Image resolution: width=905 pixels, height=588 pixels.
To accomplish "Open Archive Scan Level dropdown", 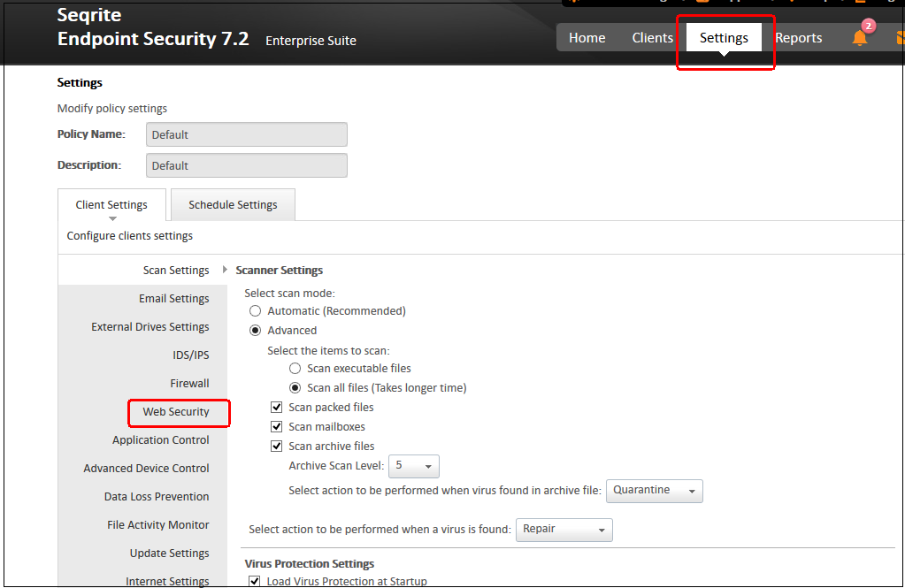I will pos(414,466).
